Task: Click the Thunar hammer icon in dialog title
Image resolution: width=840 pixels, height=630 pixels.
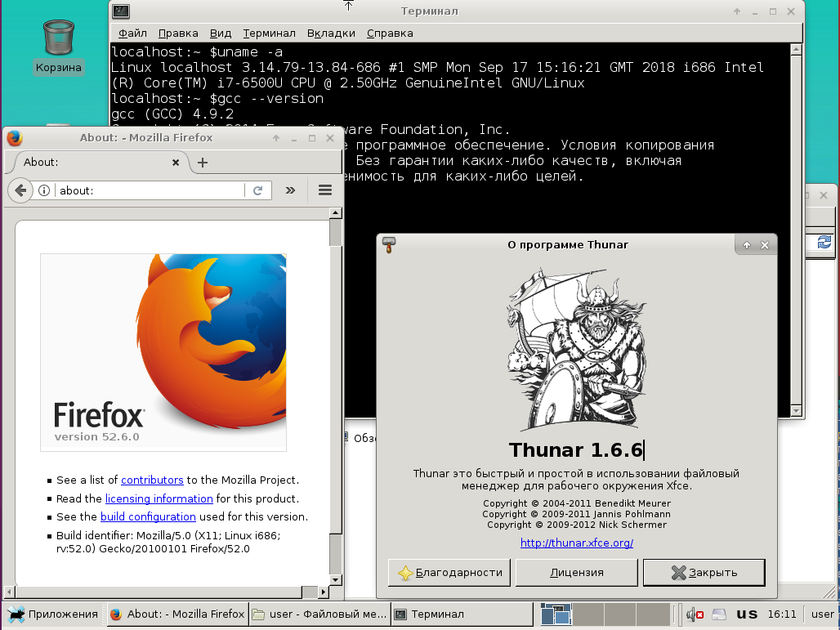Action: tap(388, 245)
